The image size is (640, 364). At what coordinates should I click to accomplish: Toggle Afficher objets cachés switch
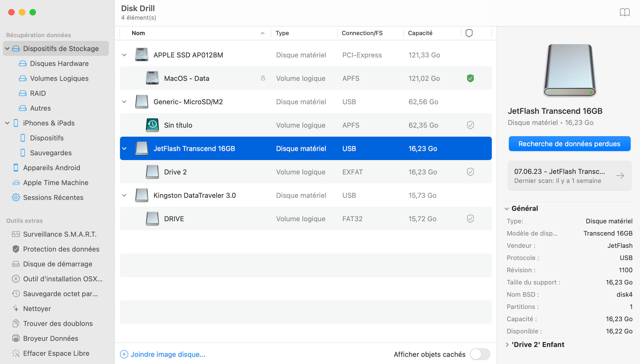(x=480, y=354)
